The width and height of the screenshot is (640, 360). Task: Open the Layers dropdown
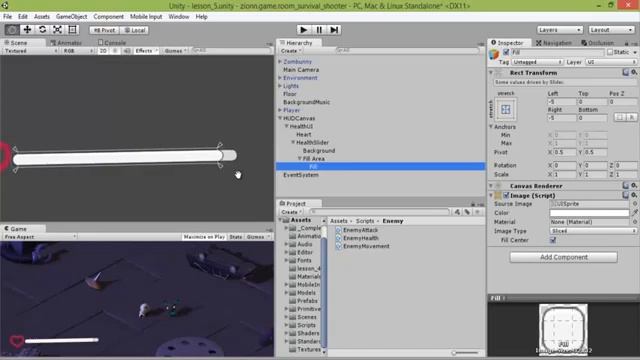559,30
